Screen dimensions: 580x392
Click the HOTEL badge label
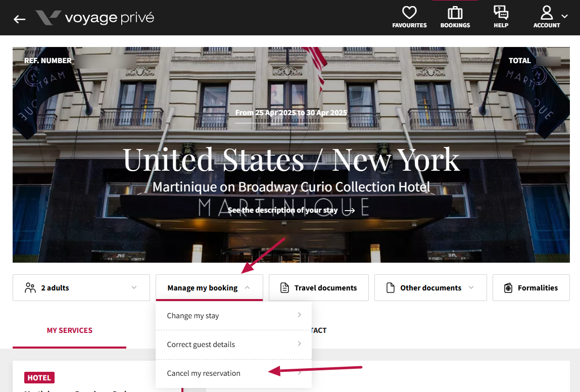pyautogui.click(x=39, y=377)
